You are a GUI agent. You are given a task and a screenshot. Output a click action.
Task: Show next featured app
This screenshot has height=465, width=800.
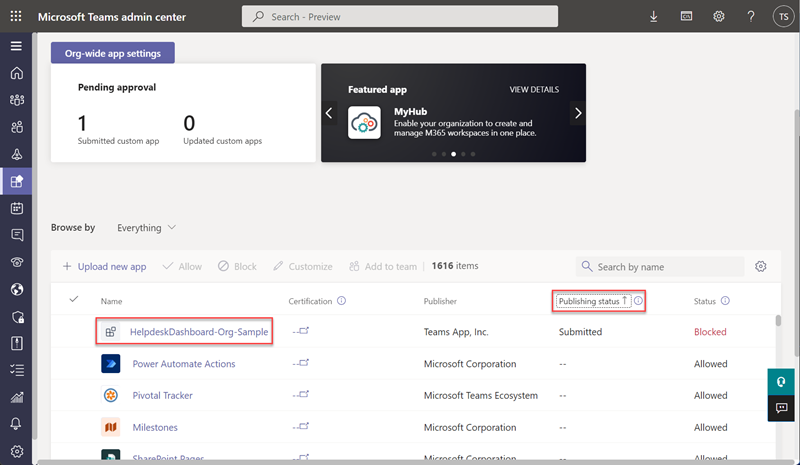[578, 113]
